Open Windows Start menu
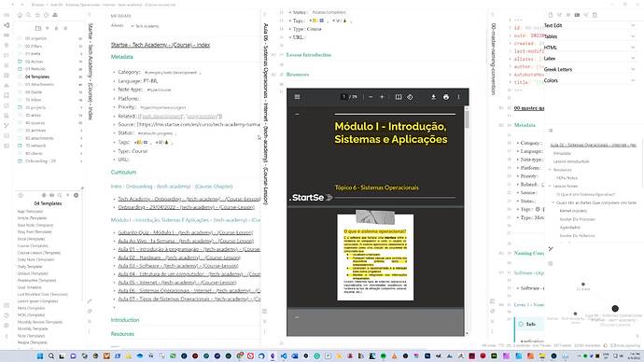The image size is (644, 362). (40, 355)
